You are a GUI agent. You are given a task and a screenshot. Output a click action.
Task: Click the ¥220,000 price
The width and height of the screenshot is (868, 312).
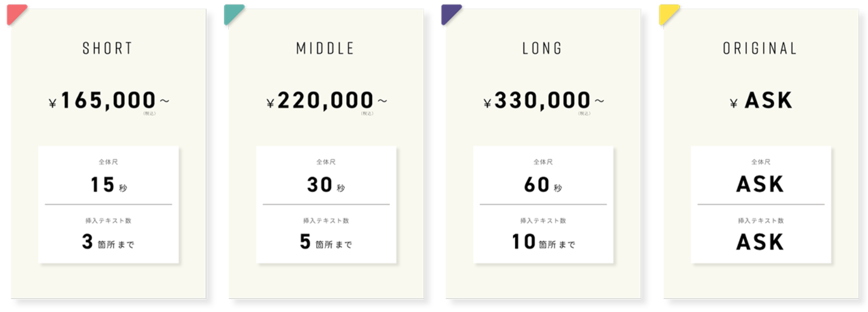[326, 101]
